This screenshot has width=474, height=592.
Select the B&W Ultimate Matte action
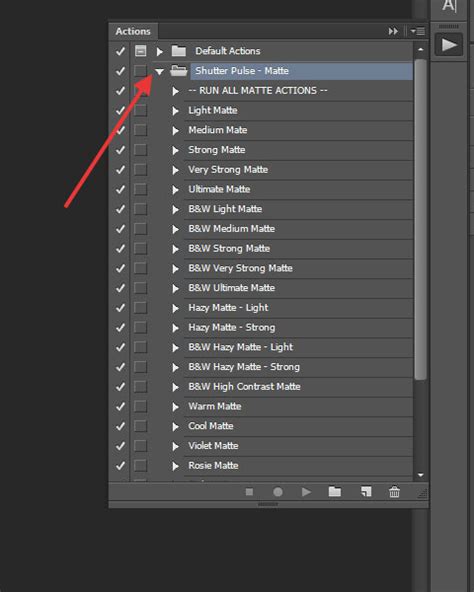(232, 288)
